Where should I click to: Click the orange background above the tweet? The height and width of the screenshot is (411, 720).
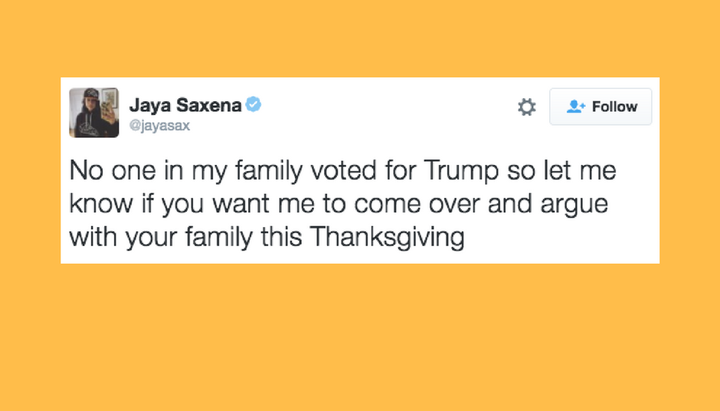click(x=360, y=39)
